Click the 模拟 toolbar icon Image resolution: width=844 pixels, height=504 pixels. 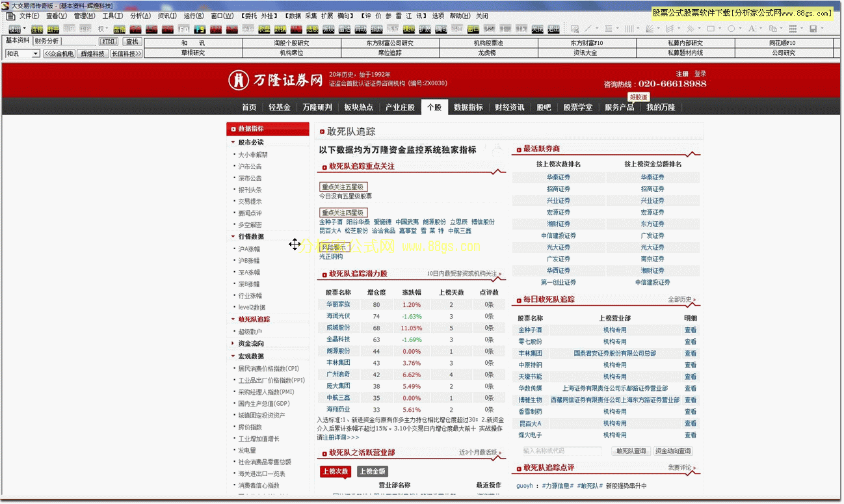coord(408,29)
